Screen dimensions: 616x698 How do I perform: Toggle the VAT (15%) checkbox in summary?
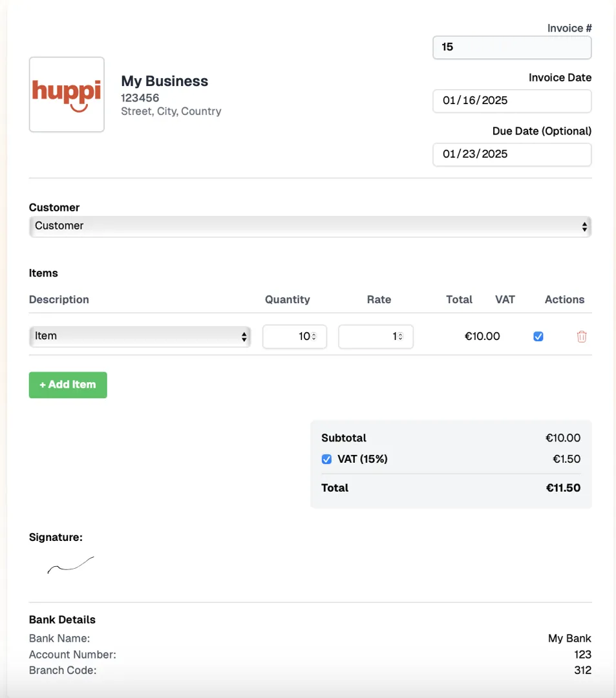pos(327,460)
